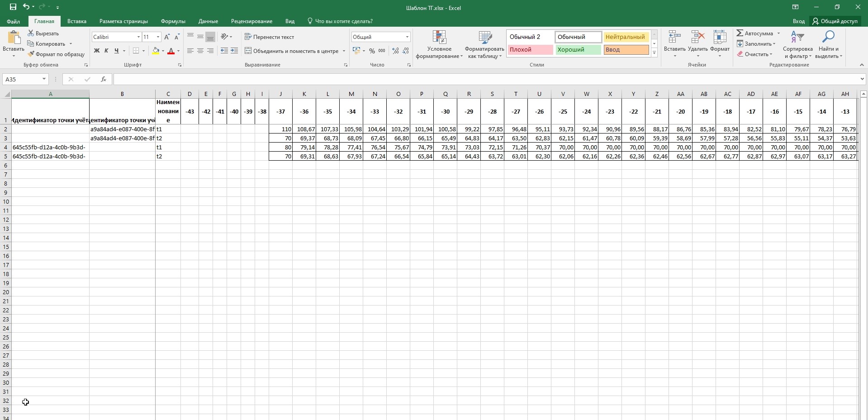
Task: Apply red font color
Action: [171, 51]
